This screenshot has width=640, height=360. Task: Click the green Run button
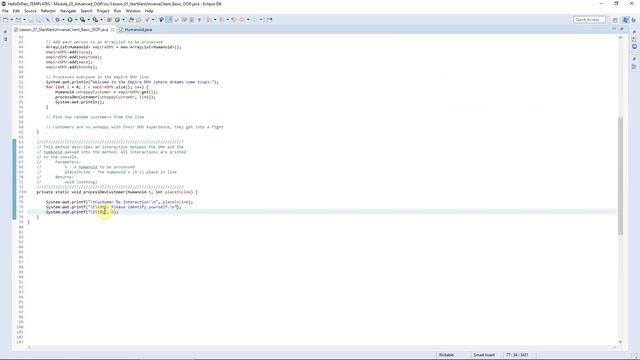click(x=70, y=20)
